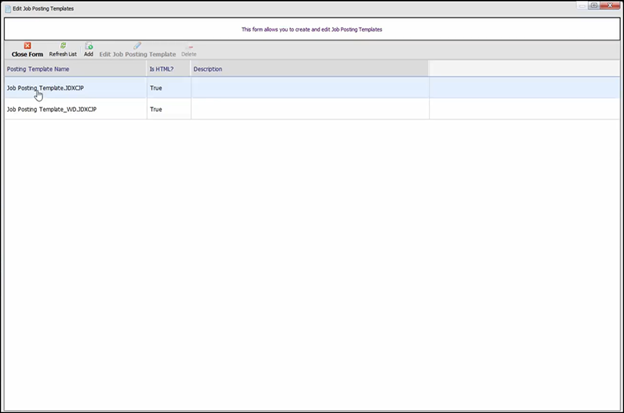Screen dimensions: 624x413
Task: Minimize the Edit Job Posting Templates window
Action: [581, 6]
